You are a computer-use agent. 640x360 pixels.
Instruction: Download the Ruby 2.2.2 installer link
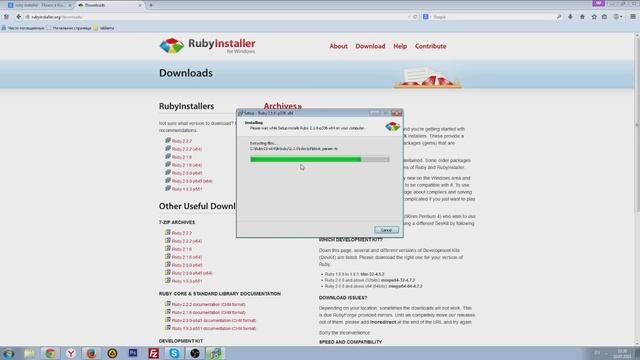pyautogui.click(x=182, y=141)
